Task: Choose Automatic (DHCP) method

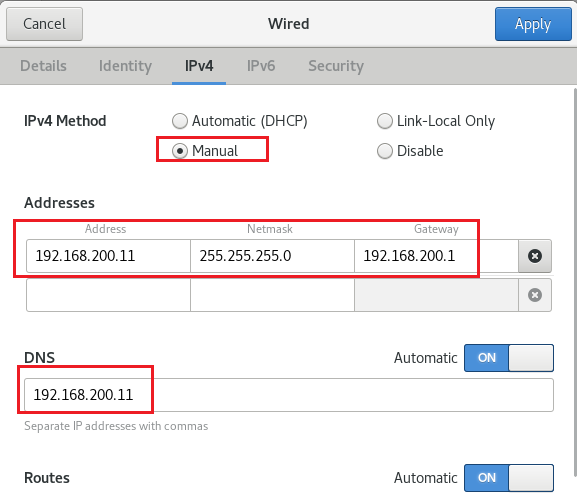Action: tap(240, 121)
